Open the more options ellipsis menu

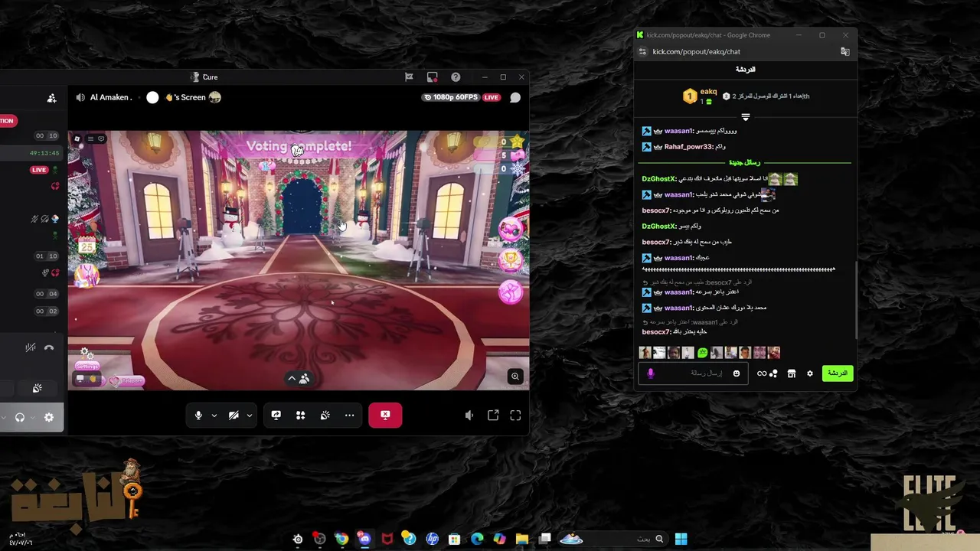[349, 415]
